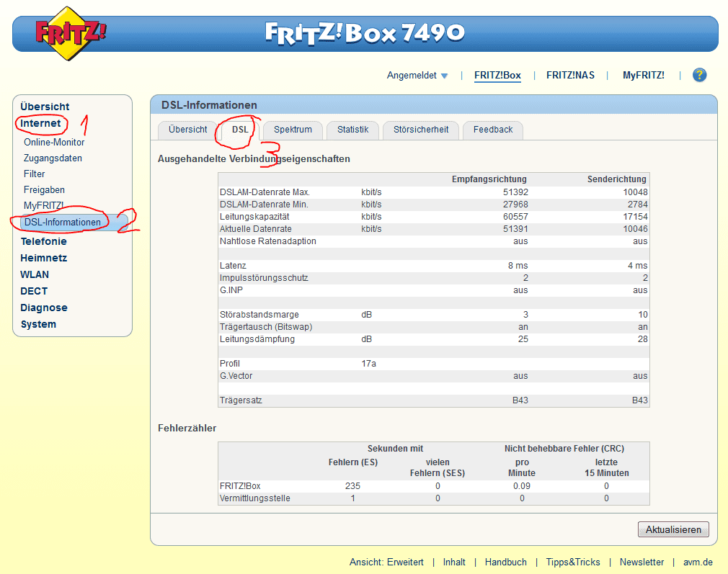The image size is (728, 574).
Task: Open the Handbuch footer link
Action: tap(505, 562)
